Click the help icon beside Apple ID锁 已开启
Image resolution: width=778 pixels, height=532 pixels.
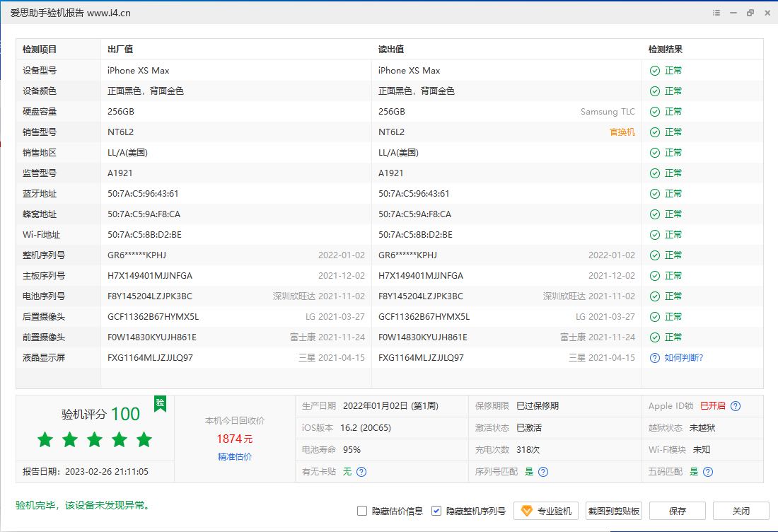click(x=736, y=406)
